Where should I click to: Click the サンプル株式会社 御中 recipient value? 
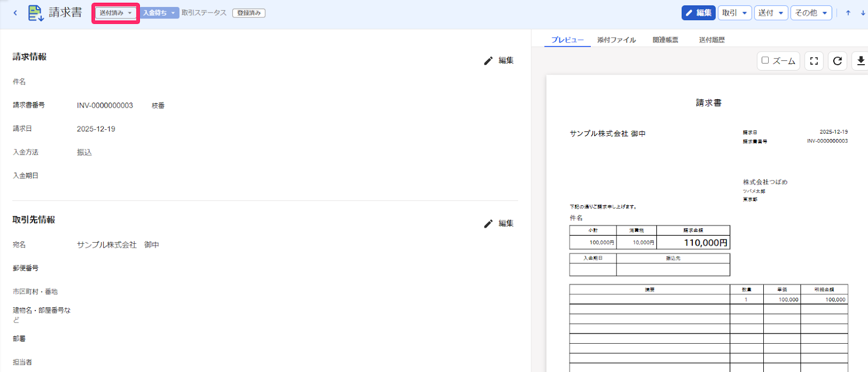tap(118, 245)
